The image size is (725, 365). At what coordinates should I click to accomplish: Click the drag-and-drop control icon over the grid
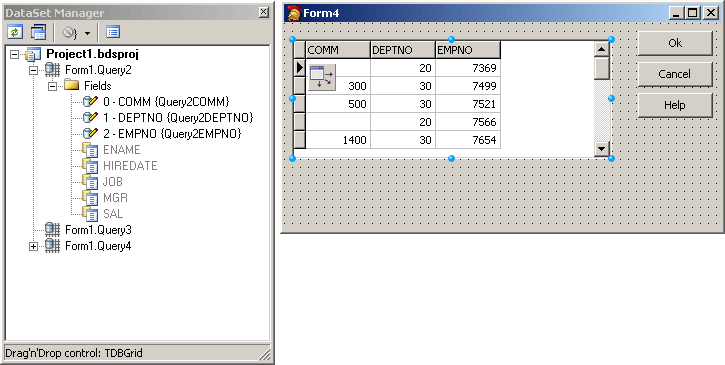click(x=322, y=77)
